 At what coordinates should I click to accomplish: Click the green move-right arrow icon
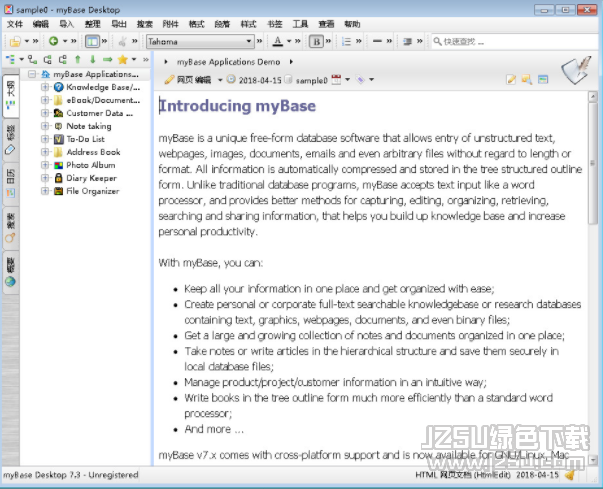[107, 59]
